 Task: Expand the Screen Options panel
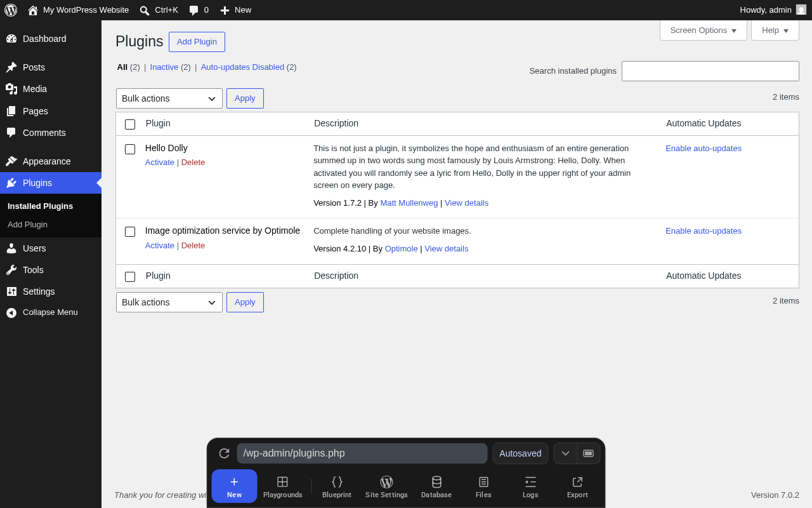click(x=704, y=30)
